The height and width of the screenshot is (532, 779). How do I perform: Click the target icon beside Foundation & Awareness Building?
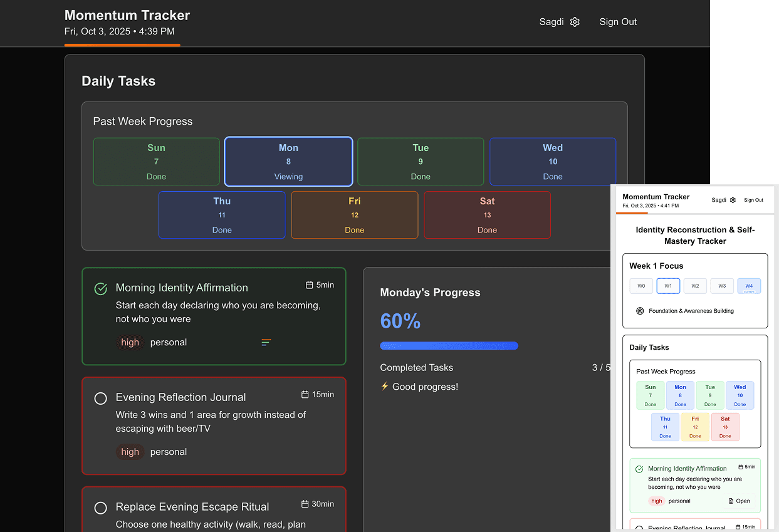pos(640,311)
